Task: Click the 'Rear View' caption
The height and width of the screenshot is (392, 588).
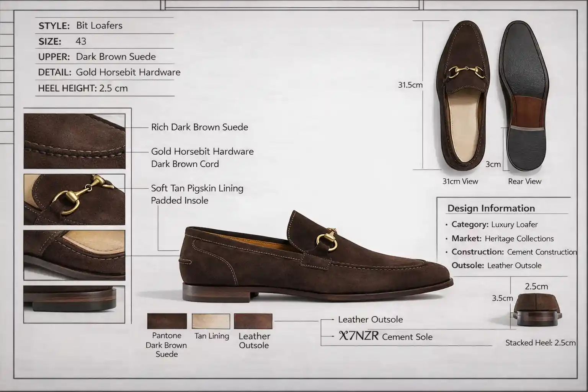Action: [524, 181]
